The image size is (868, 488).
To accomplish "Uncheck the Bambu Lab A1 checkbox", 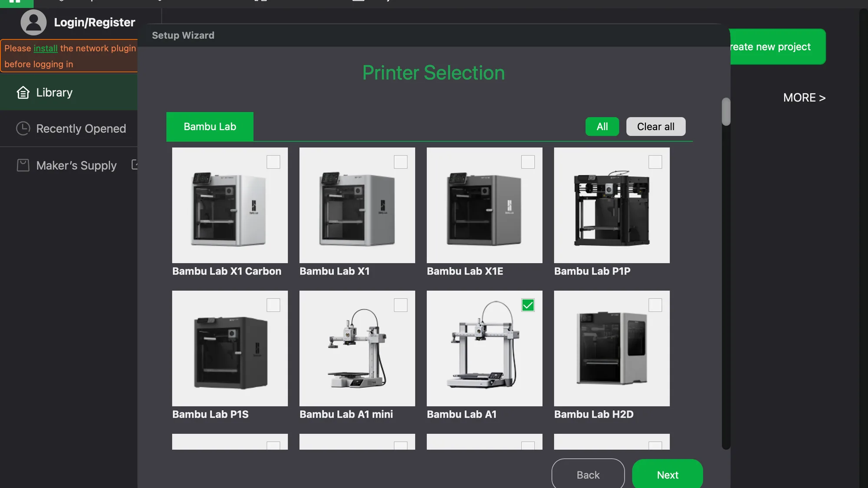I will click(x=528, y=305).
